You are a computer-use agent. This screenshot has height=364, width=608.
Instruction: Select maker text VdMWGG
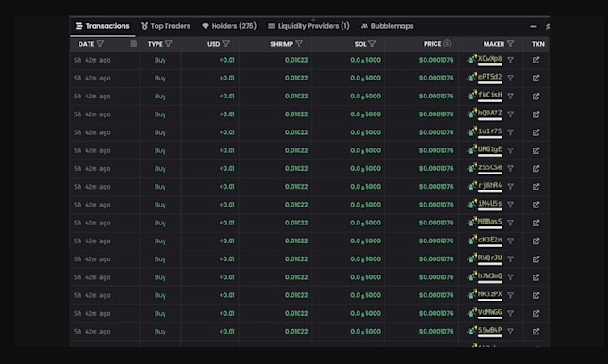490,312
